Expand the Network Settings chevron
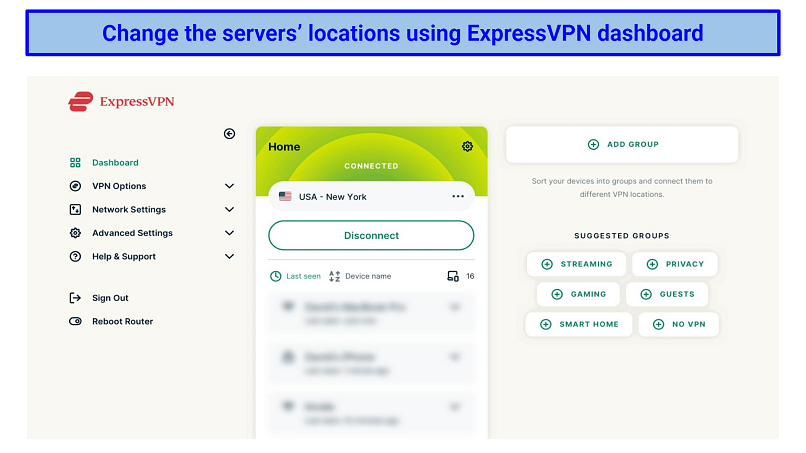 229,209
